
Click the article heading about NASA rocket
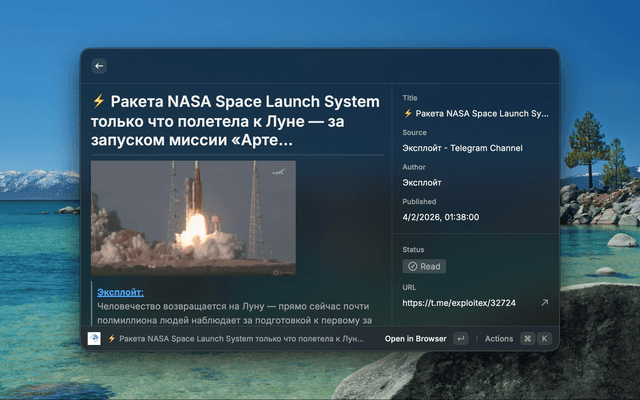pyautogui.click(x=236, y=121)
